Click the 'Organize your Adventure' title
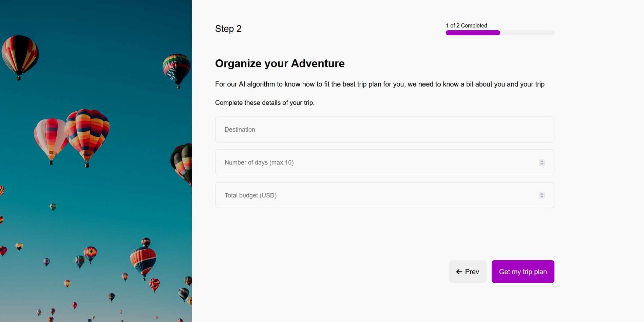Screen dimensions: 644x322 [x=280, y=63]
